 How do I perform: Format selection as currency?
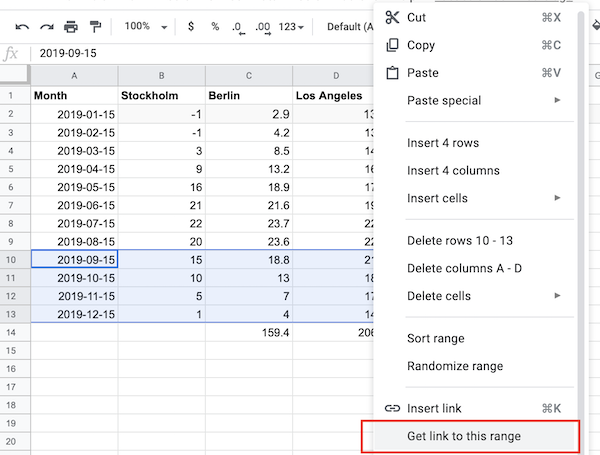tap(189, 26)
